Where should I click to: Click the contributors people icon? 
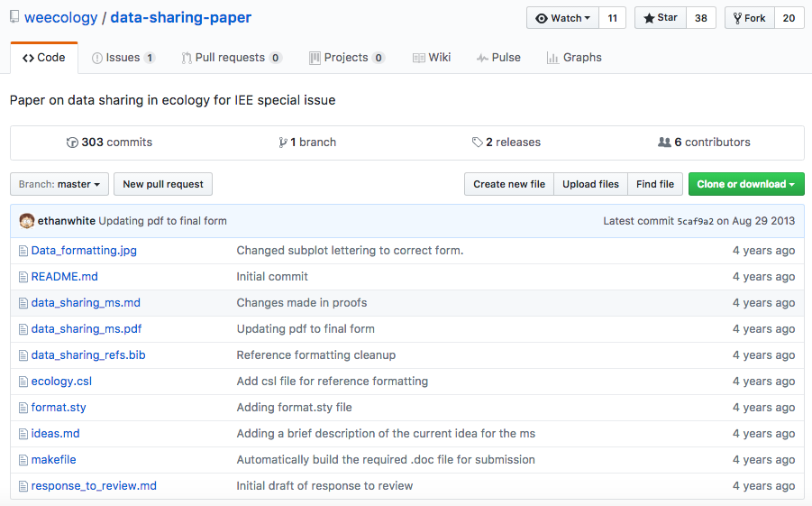pyautogui.click(x=664, y=143)
